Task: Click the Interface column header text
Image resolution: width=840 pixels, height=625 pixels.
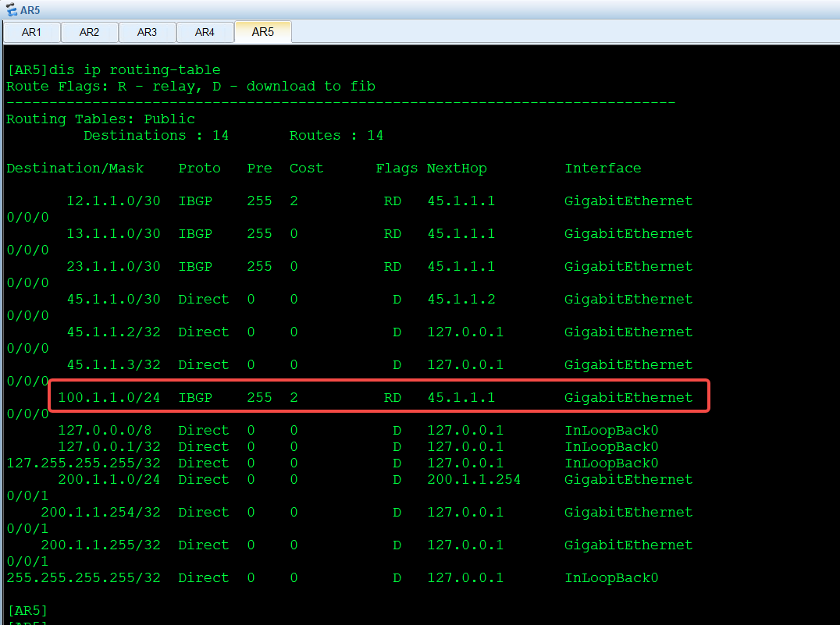Action: 603,169
